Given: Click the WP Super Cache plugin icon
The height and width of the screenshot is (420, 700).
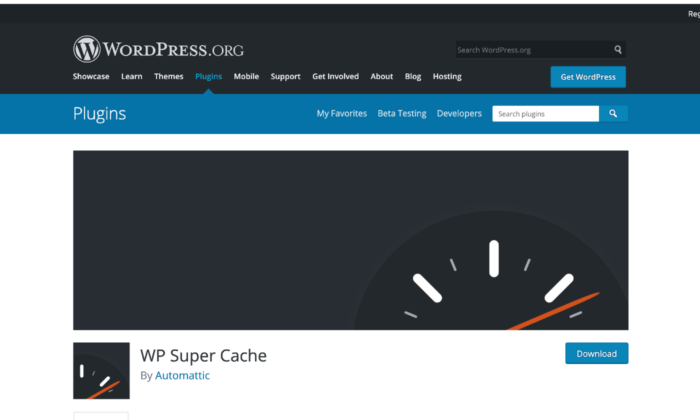Looking at the screenshot, I should (101, 370).
